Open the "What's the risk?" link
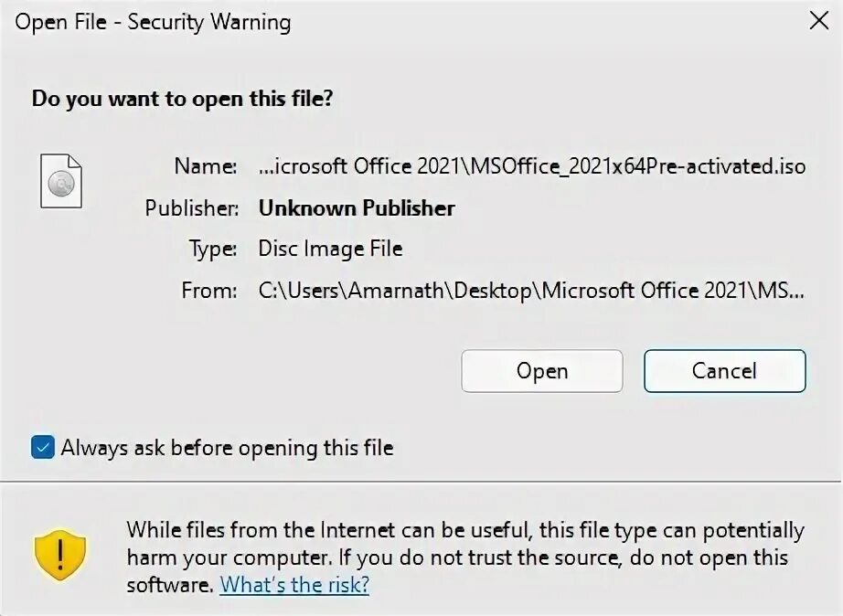843x616 pixels. (x=294, y=584)
